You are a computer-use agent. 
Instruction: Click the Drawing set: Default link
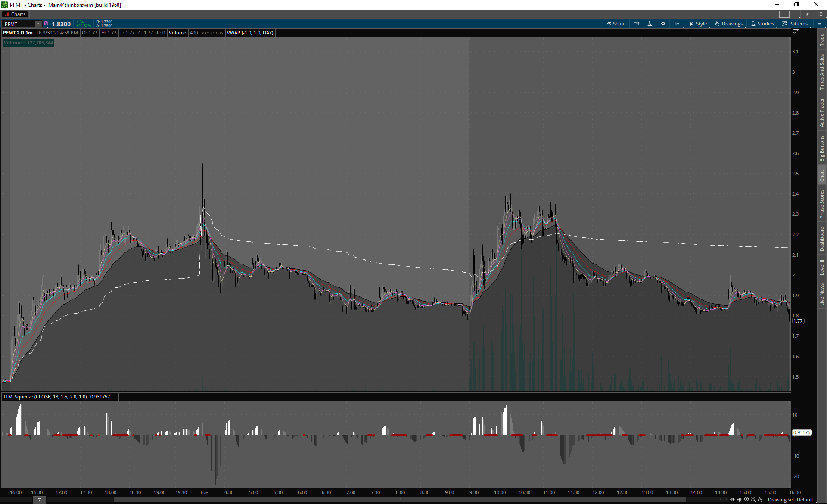coord(790,500)
